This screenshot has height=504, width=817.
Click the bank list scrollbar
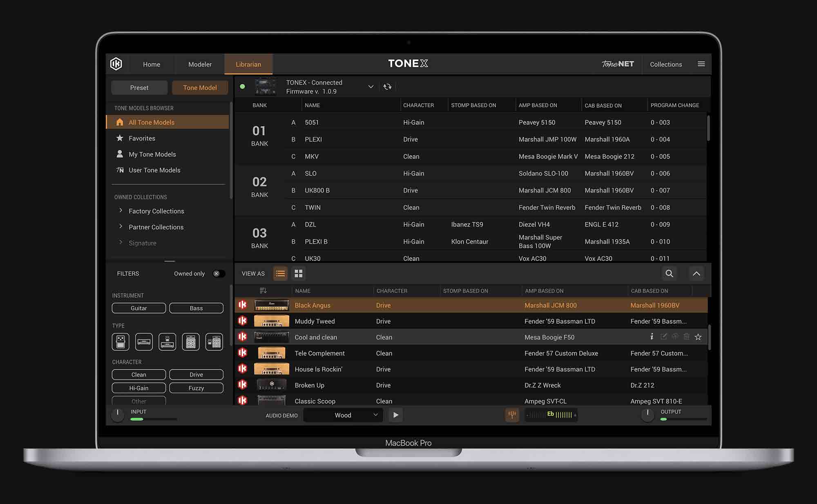pyautogui.click(x=708, y=129)
